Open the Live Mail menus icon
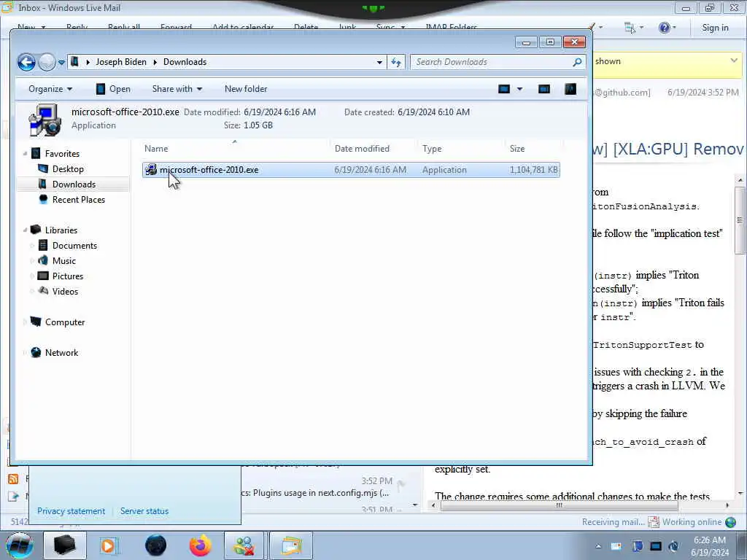The image size is (747, 560). 630,28
